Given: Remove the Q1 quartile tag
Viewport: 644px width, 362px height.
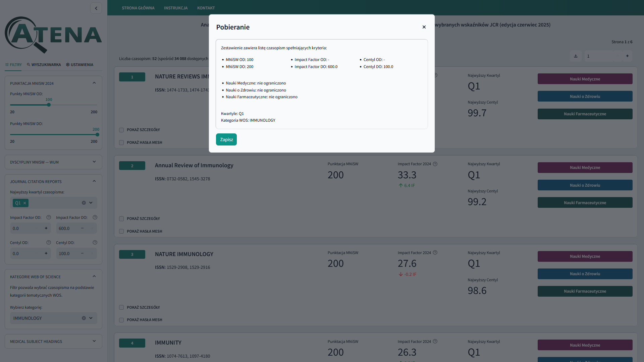Looking at the screenshot, I should (24, 203).
